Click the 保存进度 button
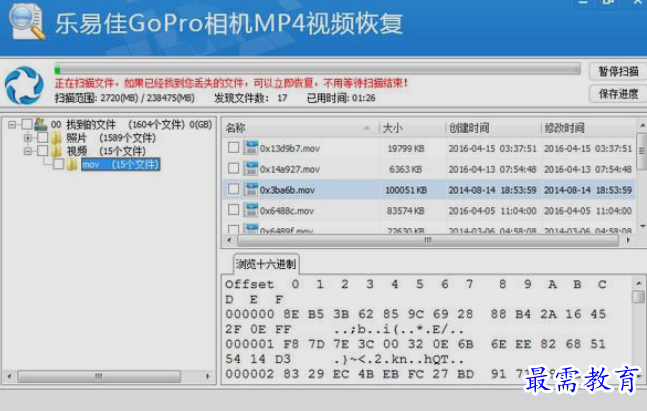The image size is (647, 411). tap(618, 94)
